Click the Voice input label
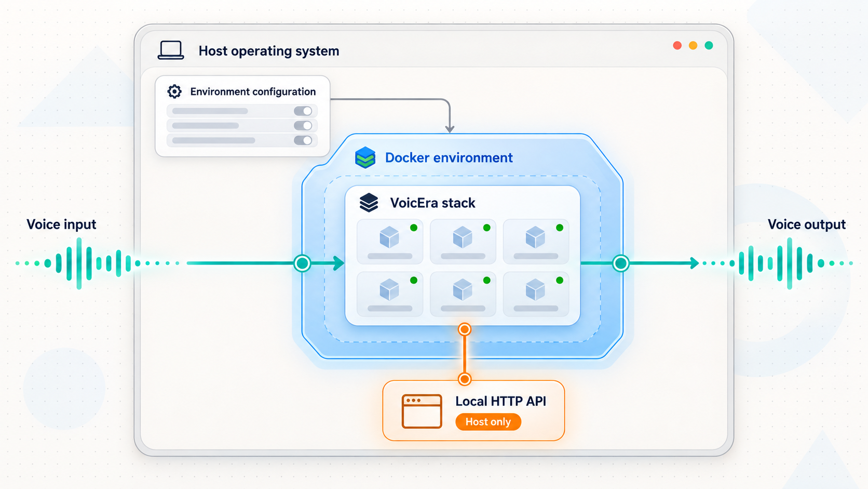 (x=61, y=224)
